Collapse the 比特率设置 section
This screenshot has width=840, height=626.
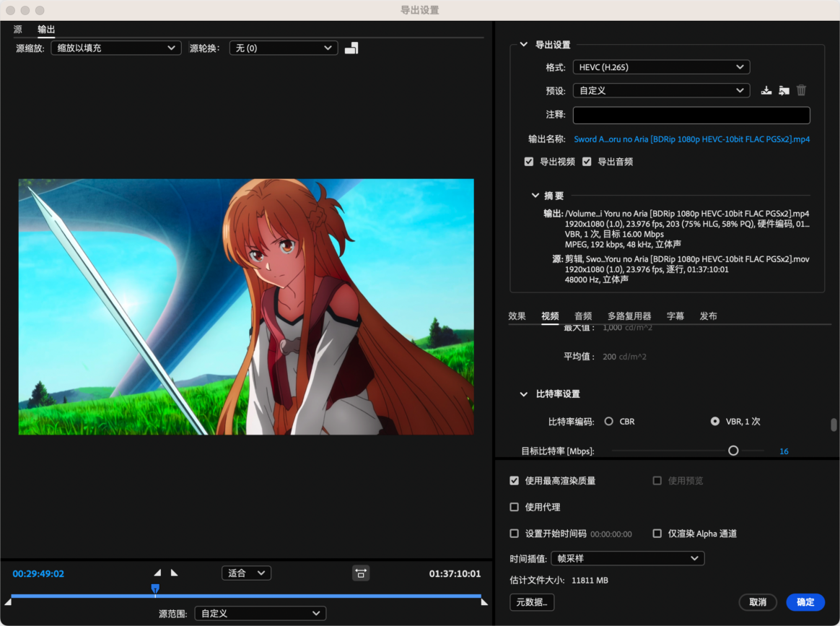[523, 394]
